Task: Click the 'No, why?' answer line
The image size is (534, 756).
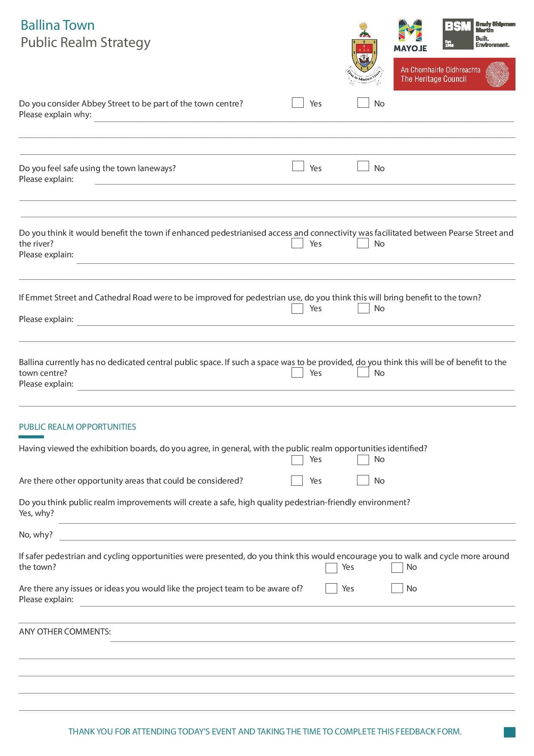Action: click(x=288, y=535)
